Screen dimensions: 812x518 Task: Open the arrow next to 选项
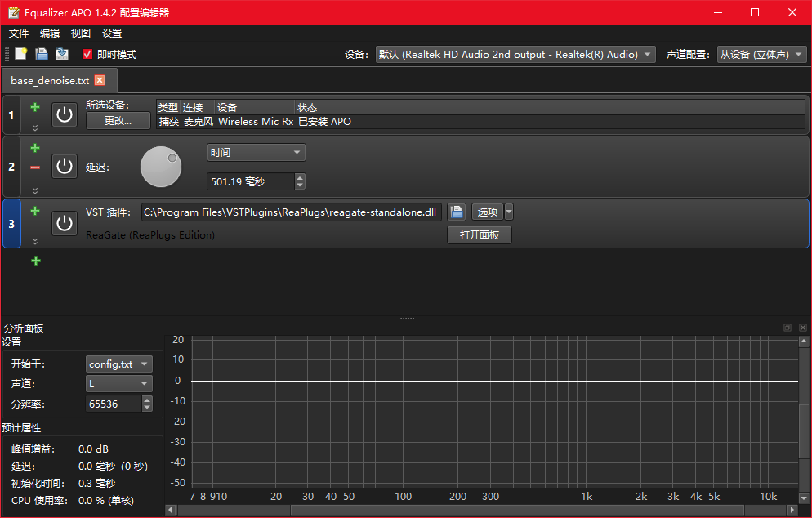(x=509, y=212)
